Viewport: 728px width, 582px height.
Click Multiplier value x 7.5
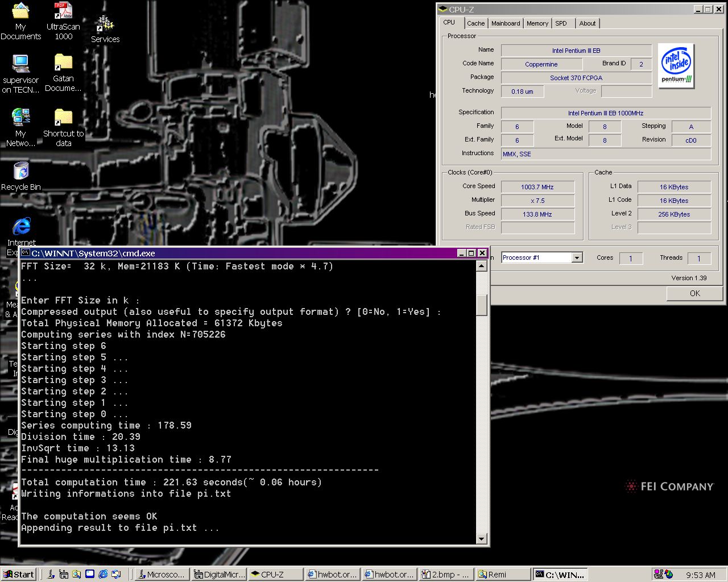point(537,201)
